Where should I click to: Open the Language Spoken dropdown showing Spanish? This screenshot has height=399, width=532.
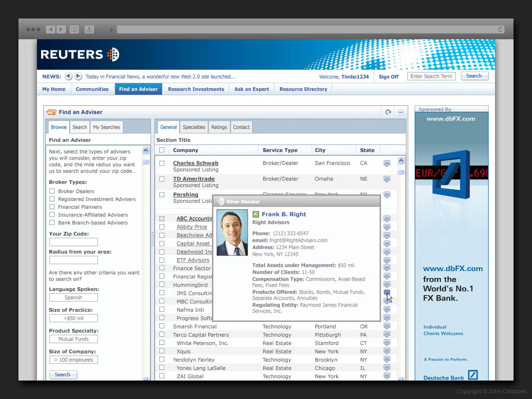tap(73, 297)
